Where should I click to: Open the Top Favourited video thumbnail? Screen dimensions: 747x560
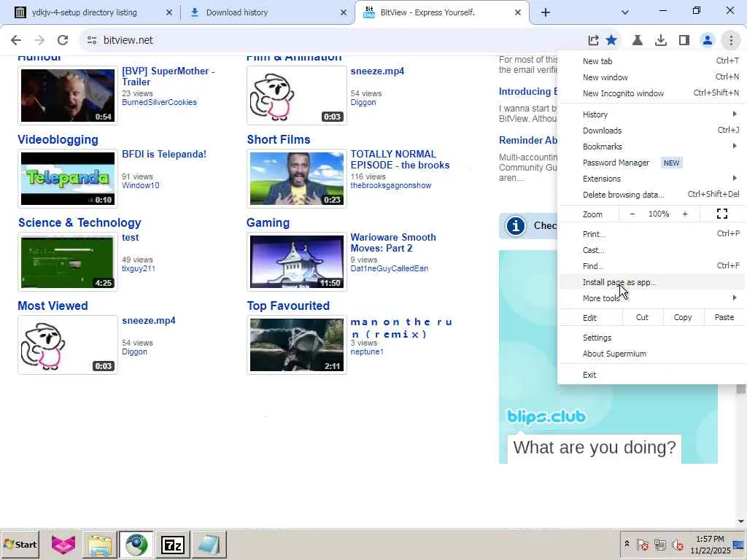(x=296, y=345)
